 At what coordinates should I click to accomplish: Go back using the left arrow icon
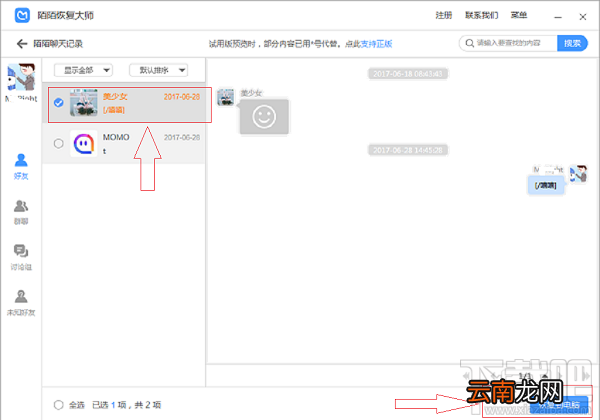[22, 44]
